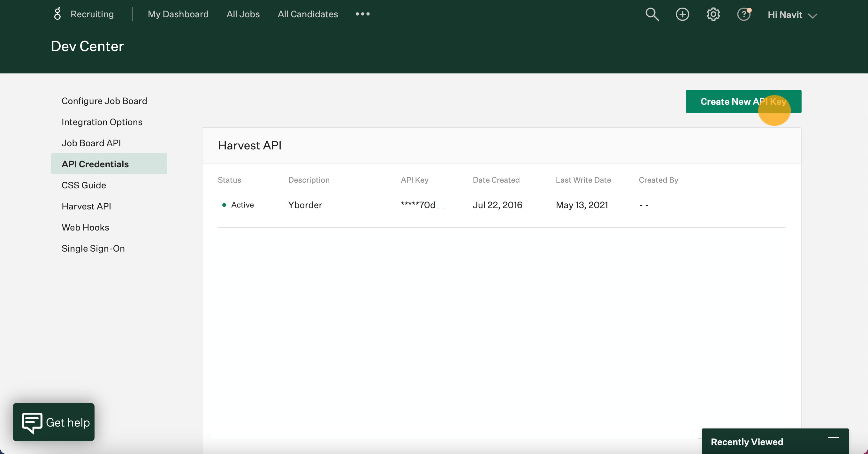Open the search magnifier icon
The image size is (868, 454).
[652, 14]
